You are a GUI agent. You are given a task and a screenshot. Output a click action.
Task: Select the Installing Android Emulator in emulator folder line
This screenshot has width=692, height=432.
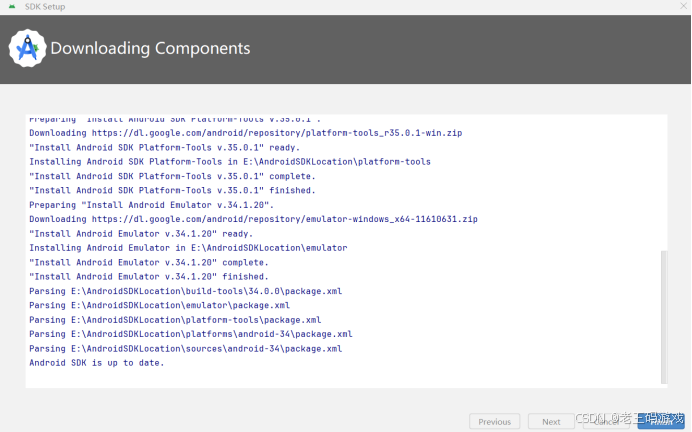188,248
